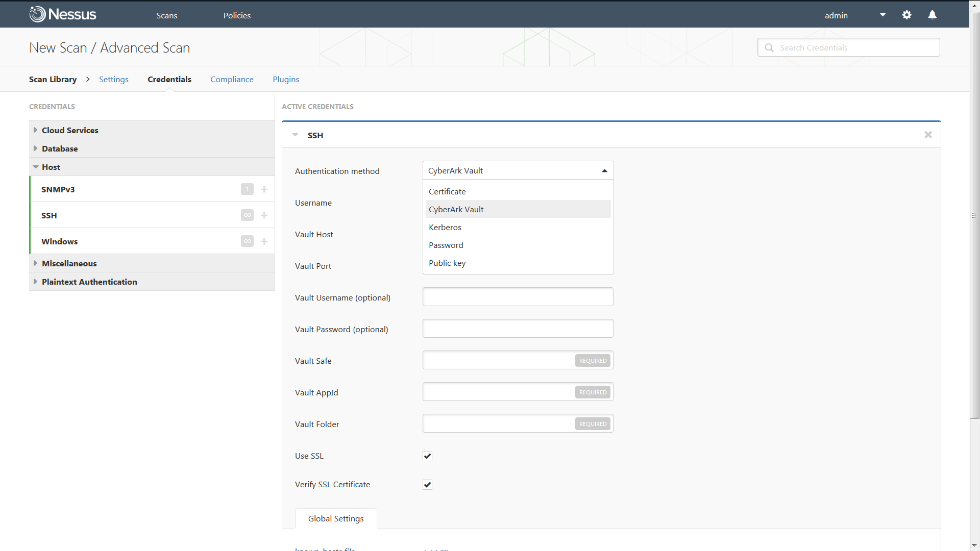Expand Plaintext Authentication category
Screen dimensions: 980x551
pos(152,282)
